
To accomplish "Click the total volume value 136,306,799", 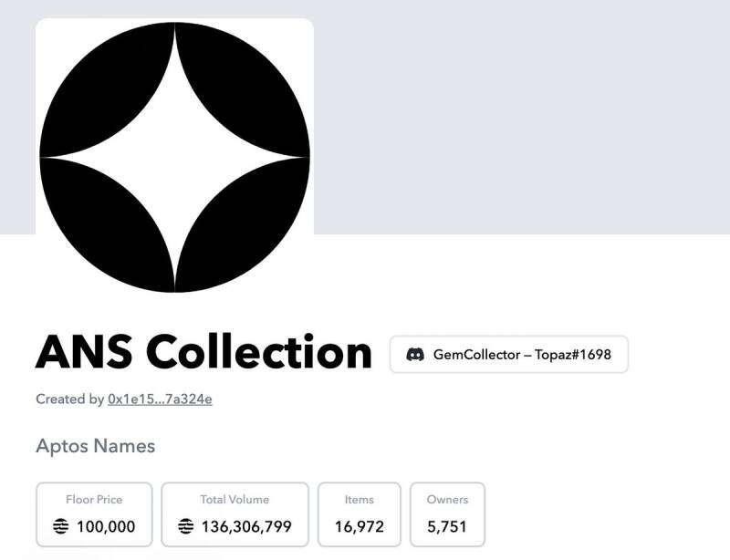I will [246, 526].
